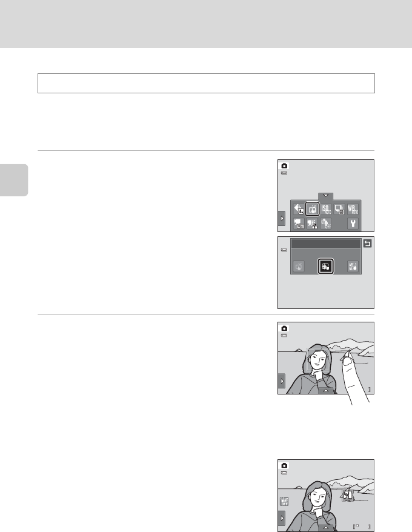This screenshot has height=532, width=412.
Task: Select the movie options icon
Action: pyautogui.click(x=299, y=223)
